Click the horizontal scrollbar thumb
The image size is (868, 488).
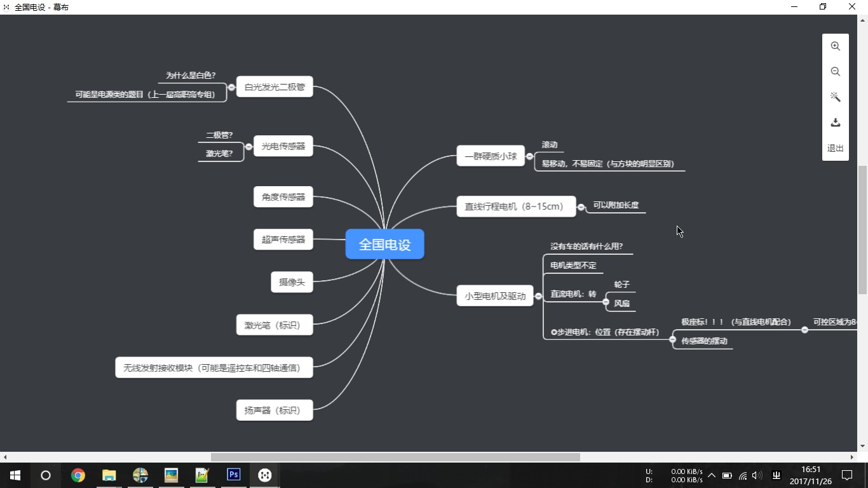pos(395,457)
